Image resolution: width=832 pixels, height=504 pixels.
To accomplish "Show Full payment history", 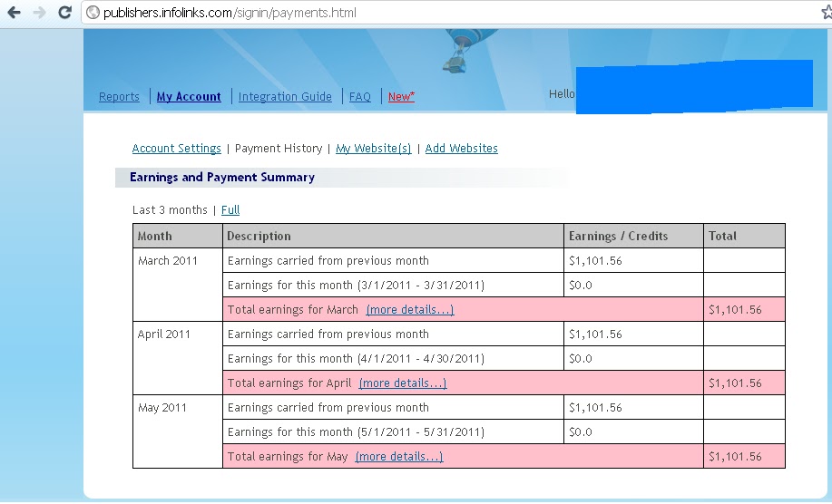I will [x=230, y=210].
